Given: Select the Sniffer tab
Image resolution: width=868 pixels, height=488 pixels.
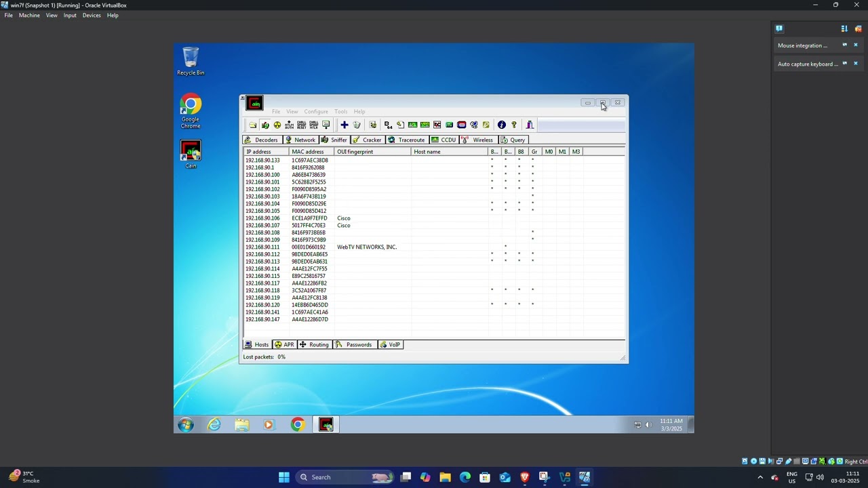Looking at the screenshot, I should (334, 140).
